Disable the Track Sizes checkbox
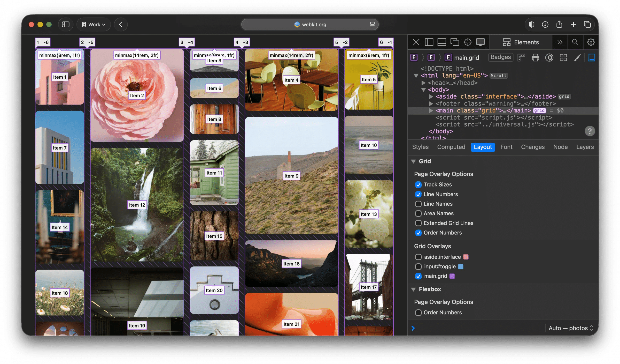 [418, 185]
